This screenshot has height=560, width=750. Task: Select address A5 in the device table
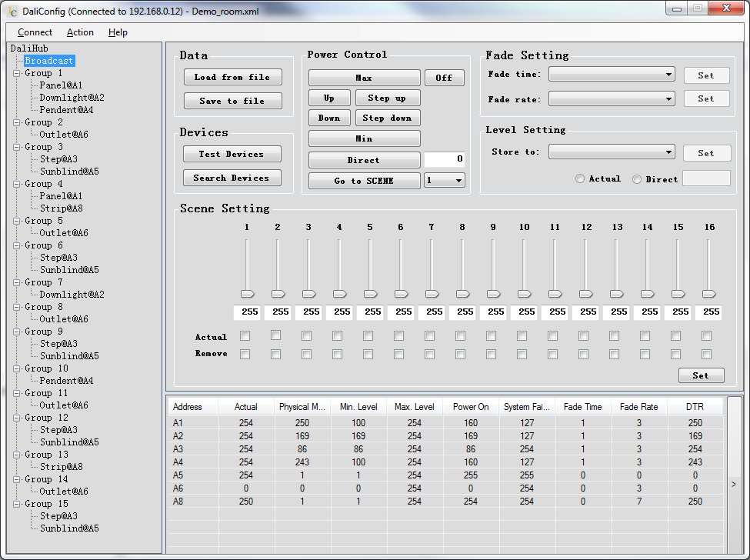point(178,475)
